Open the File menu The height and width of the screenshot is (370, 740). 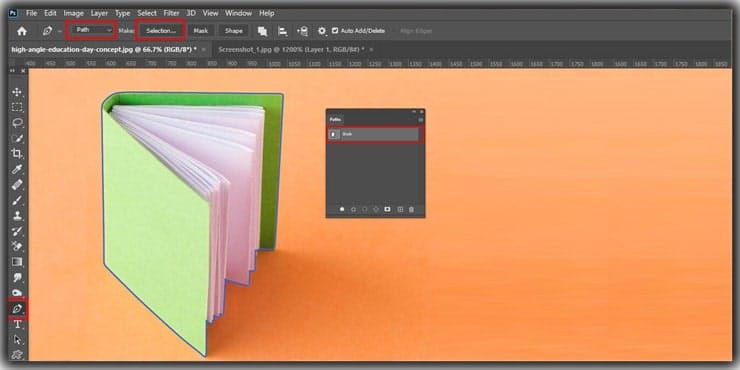pyautogui.click(x=32, y=13)
